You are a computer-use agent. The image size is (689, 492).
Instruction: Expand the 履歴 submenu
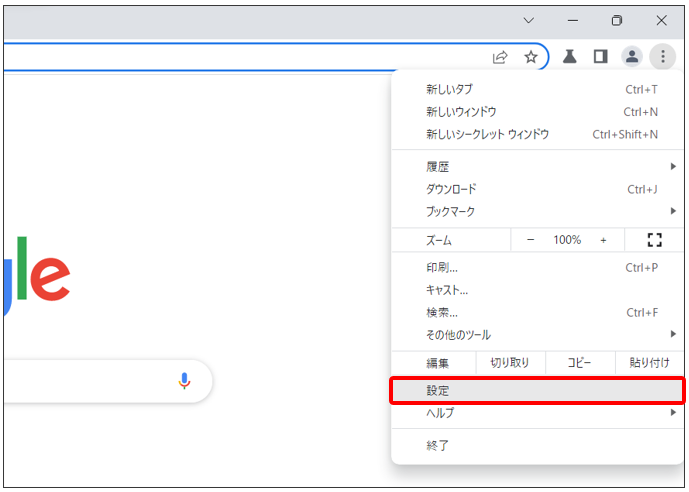click(538, 166)
